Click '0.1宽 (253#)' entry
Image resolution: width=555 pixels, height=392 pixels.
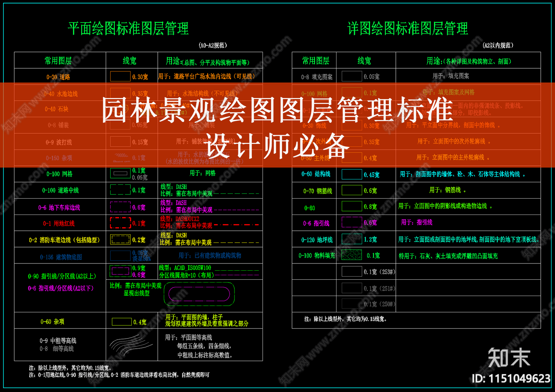[x=379, y=272]
